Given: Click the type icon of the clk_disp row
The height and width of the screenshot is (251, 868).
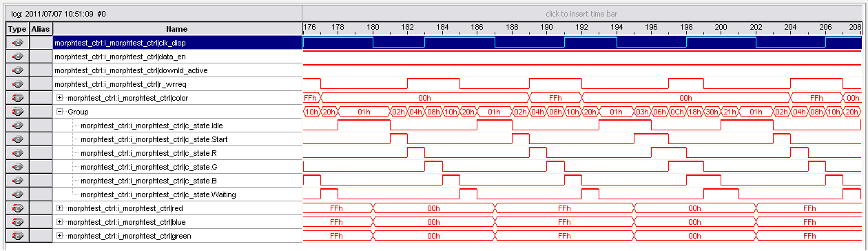Looking at the screenshot, I should tap(17, 43).
